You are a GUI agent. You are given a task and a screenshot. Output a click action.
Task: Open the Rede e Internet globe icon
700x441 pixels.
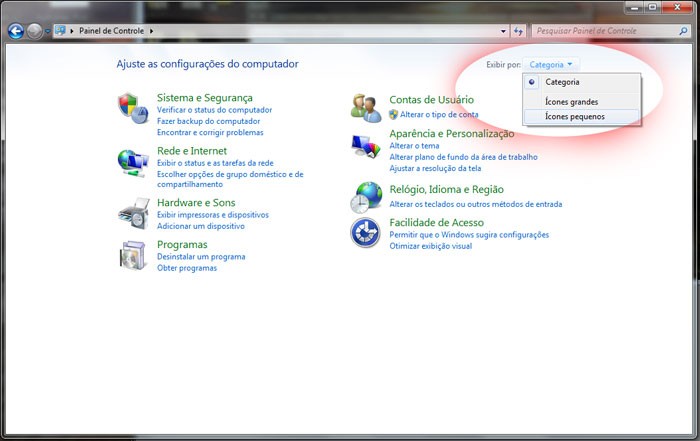tap(133, 163)
